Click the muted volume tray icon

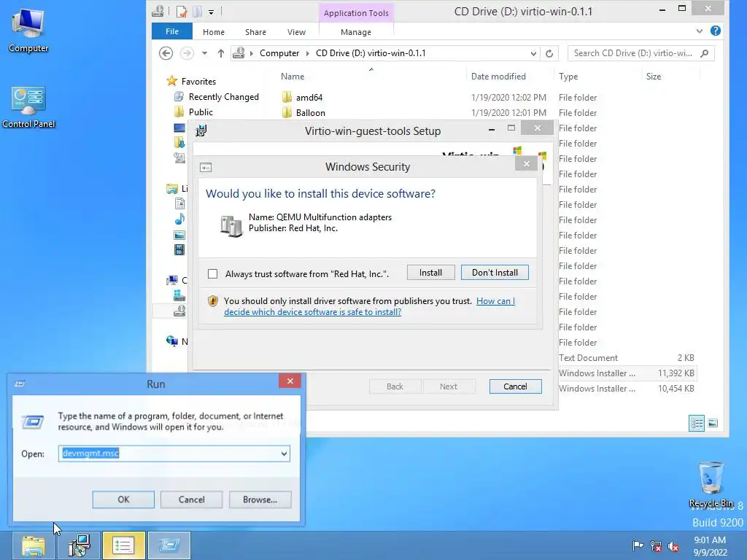pos(673,545)
